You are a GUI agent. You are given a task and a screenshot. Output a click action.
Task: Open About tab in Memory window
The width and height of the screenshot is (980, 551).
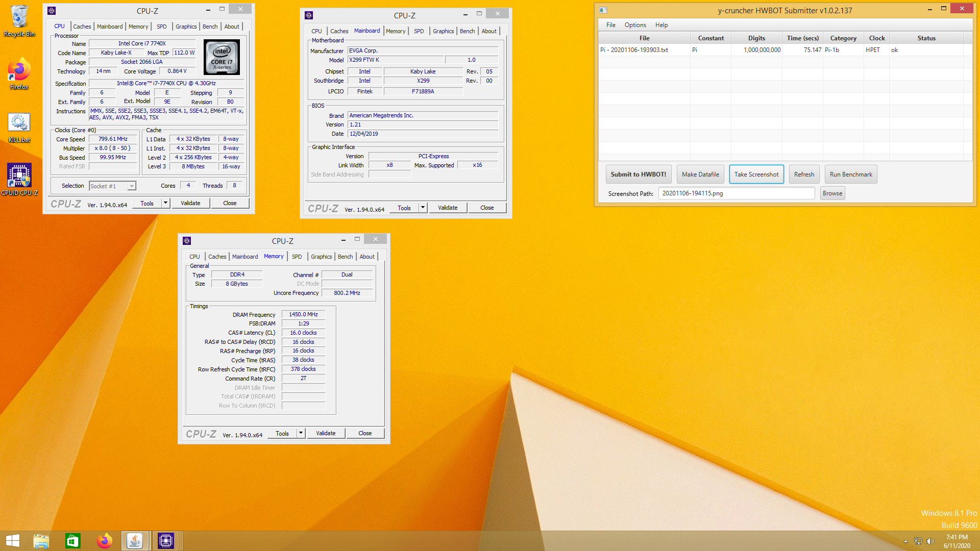pos(367,257)
